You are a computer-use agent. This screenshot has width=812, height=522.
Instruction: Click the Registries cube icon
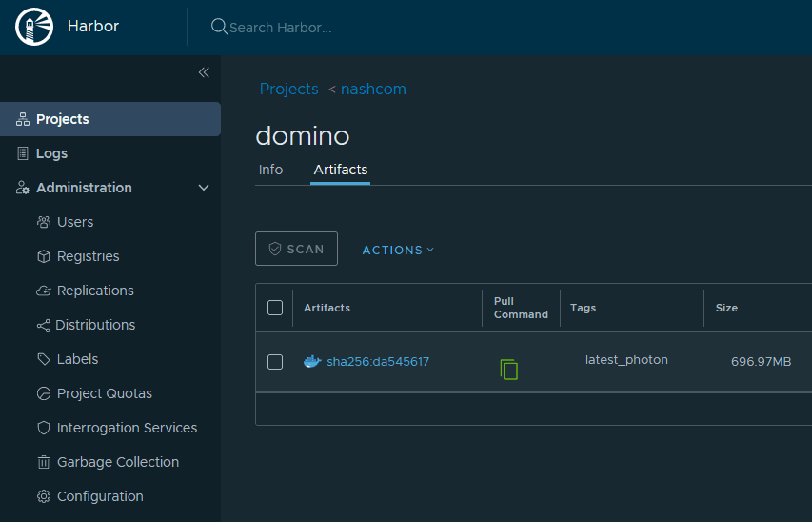[44, 256]
